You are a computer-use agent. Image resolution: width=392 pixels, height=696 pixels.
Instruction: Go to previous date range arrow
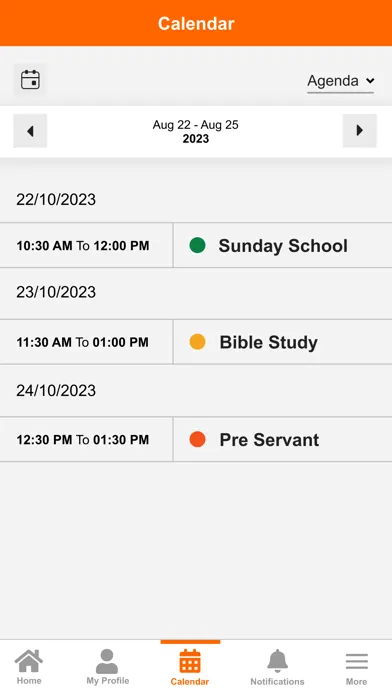pos(30,131)
